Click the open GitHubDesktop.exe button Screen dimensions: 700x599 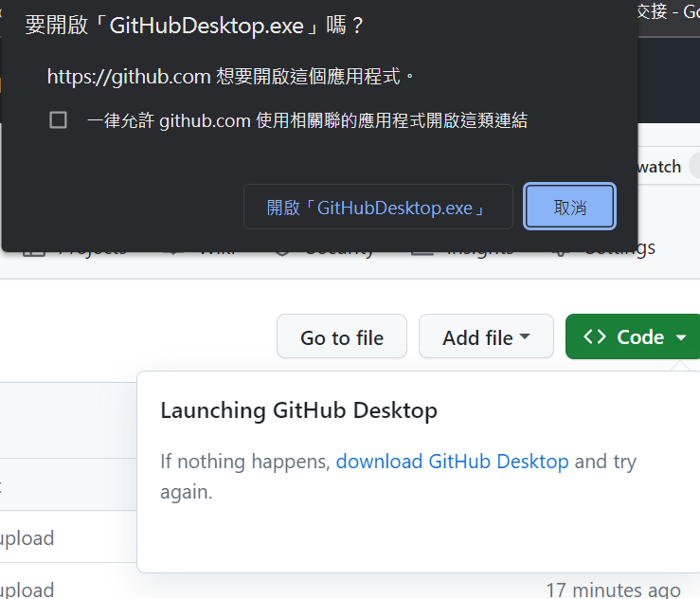[378, 207]
